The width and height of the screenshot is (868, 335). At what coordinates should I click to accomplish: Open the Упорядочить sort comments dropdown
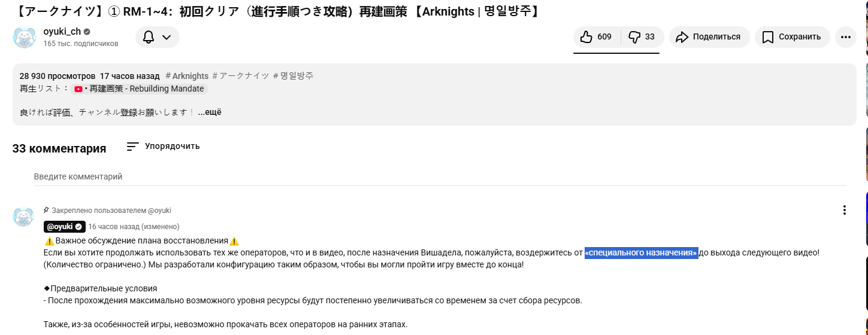pos(163,147)
